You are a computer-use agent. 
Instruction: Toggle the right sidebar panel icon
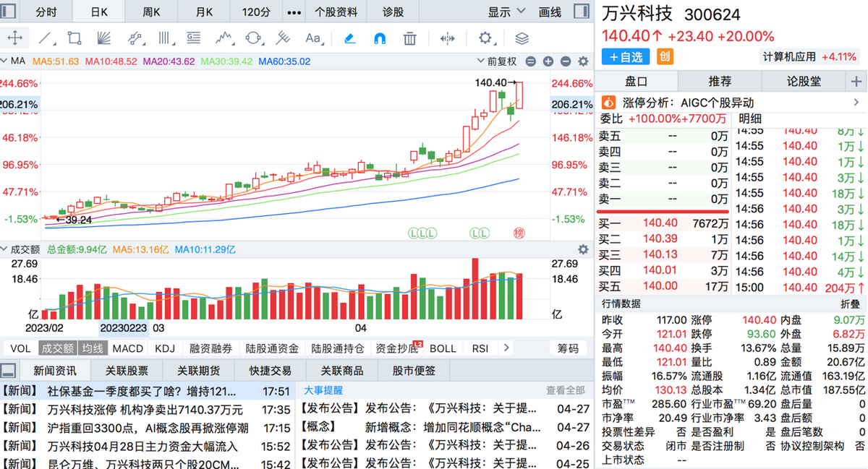click(x=582, y=12)
